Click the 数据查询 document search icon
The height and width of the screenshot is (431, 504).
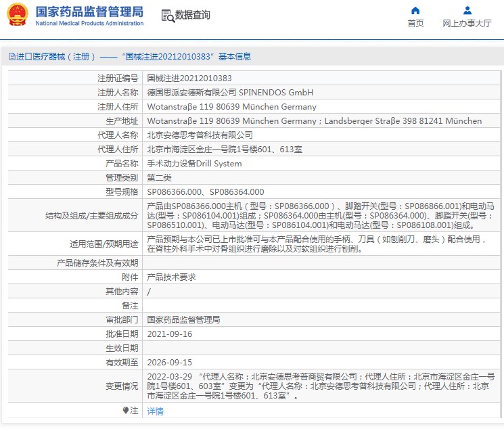click(x=167, y=15)
